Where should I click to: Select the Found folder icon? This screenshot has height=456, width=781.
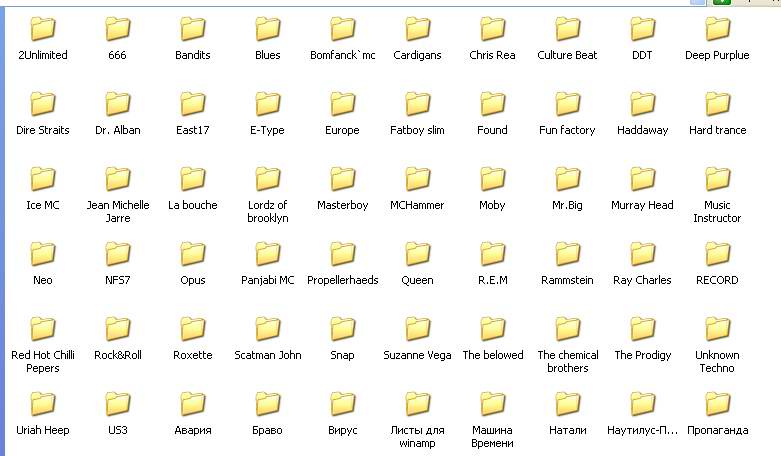(x=493, y=104)
